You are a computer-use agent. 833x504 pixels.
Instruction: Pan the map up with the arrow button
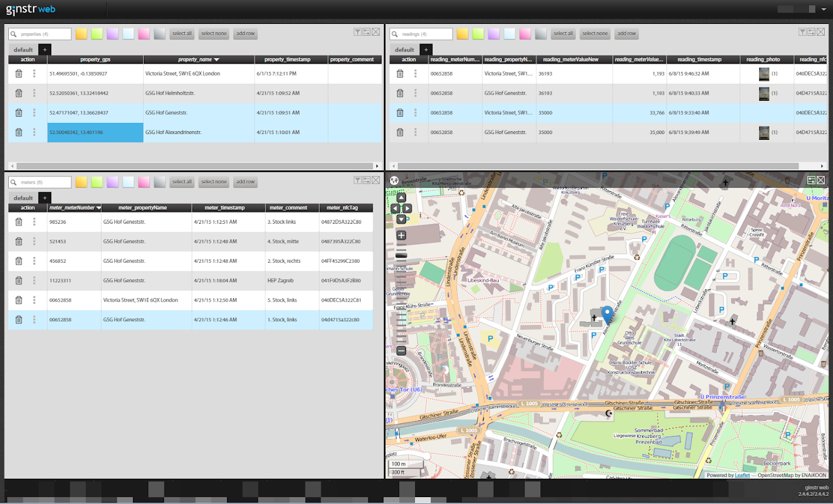(x=401, y=197)
